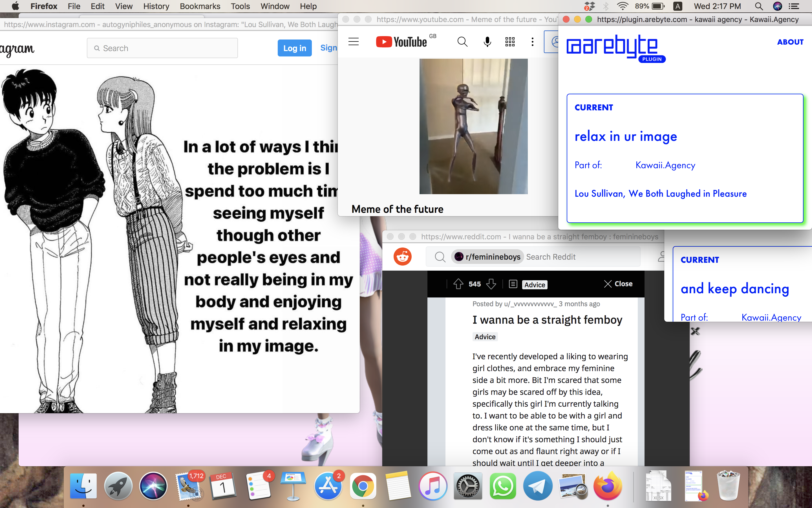The height and width of the screenshot is (508, 812).
Task: Open the Help menu
Action: click(x=308, y=6)
